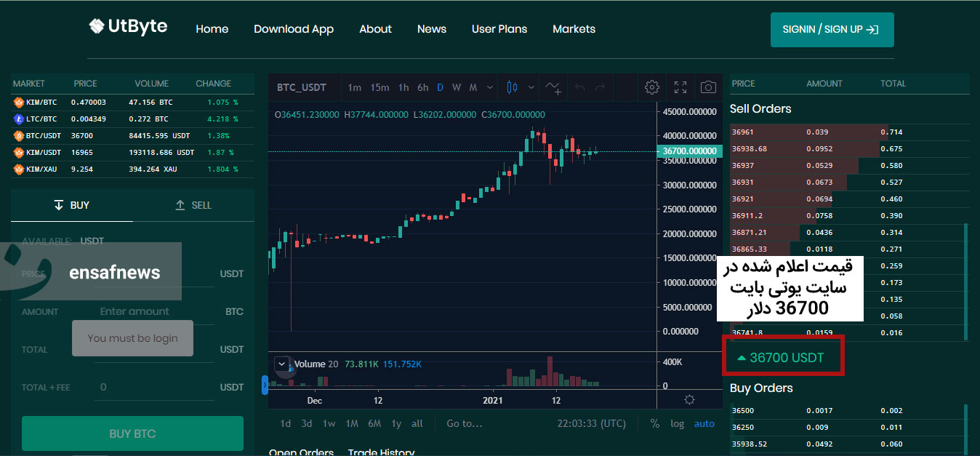The height and width of the screenshot is (456, 980).
Task: Click the undo arrow in chart toolbar
Action: [579, 87]
